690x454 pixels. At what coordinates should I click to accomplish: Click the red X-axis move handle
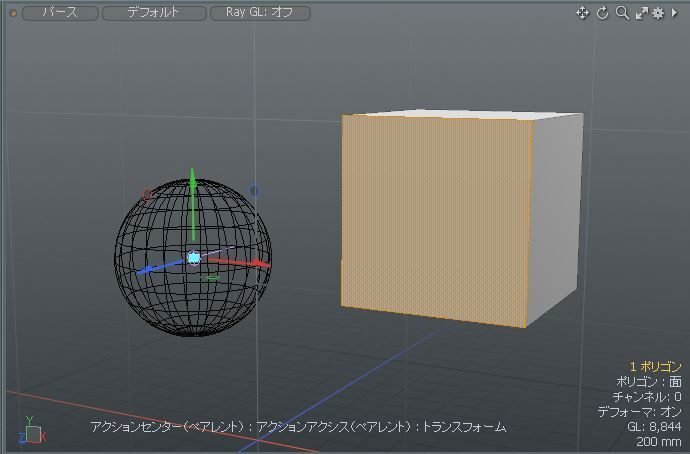click(x=240, y=263)
